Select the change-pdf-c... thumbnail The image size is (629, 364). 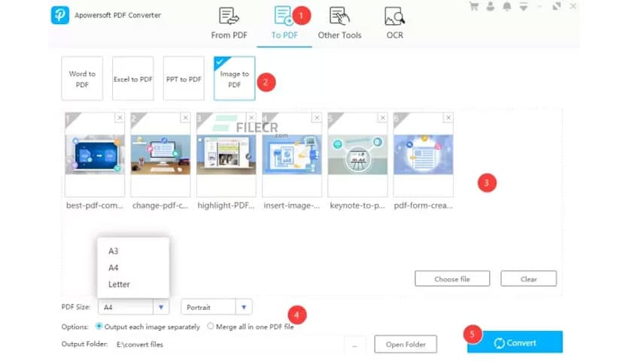pyautogui.click(x=160, y=155)
